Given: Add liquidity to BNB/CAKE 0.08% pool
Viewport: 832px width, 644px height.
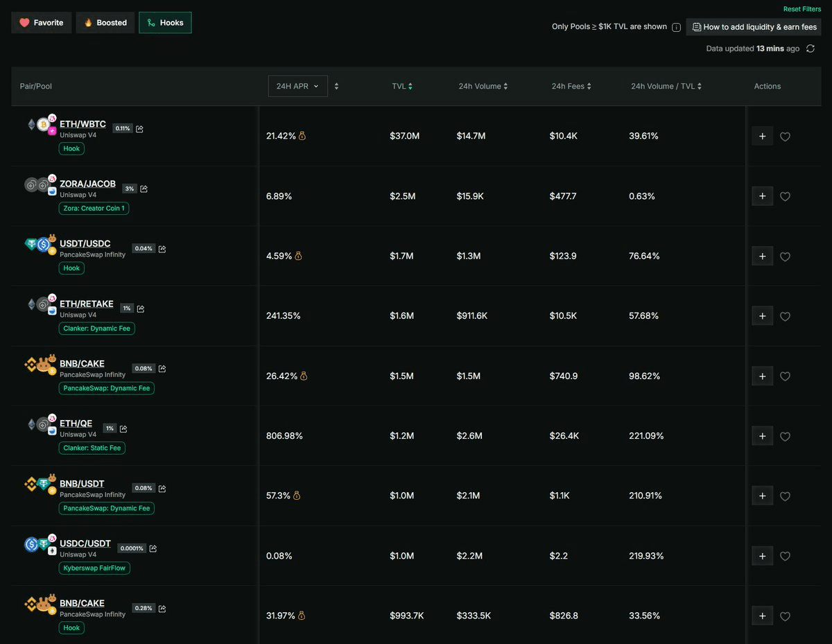Looking at the screenshot, I should [x=762, y=376].
